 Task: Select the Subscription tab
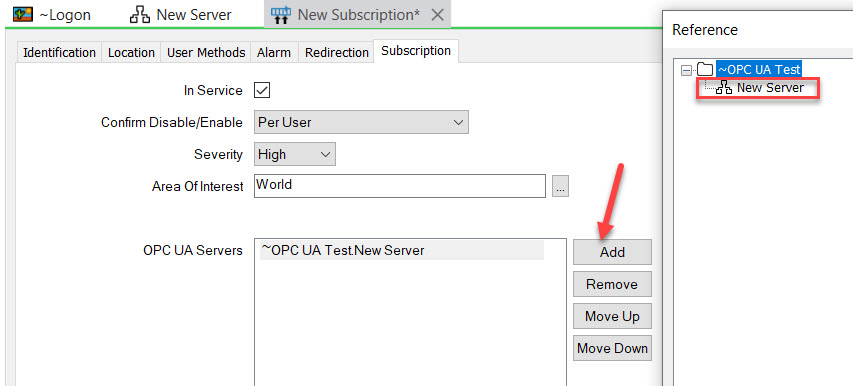(x=416, y=51)
